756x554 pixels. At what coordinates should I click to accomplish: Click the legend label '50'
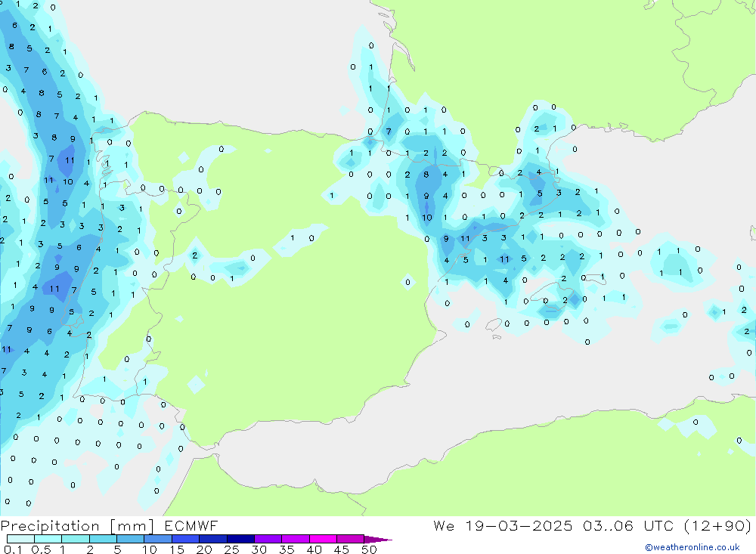click(x=369, y=549)
